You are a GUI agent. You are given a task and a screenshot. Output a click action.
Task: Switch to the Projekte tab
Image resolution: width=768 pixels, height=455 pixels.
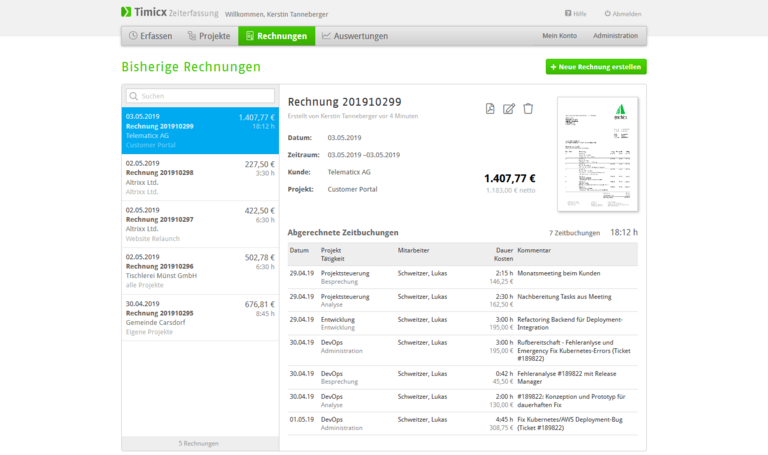[208, 36]
